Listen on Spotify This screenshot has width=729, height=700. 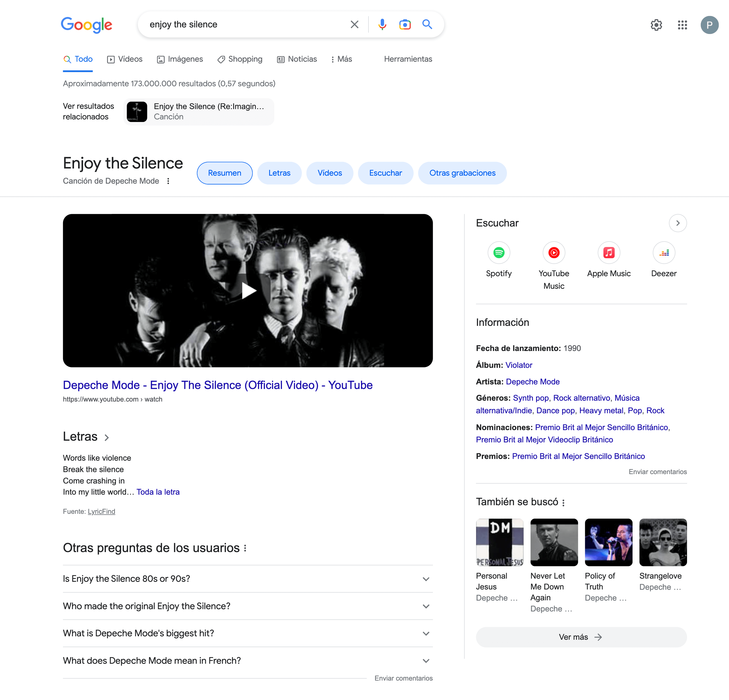498,253
